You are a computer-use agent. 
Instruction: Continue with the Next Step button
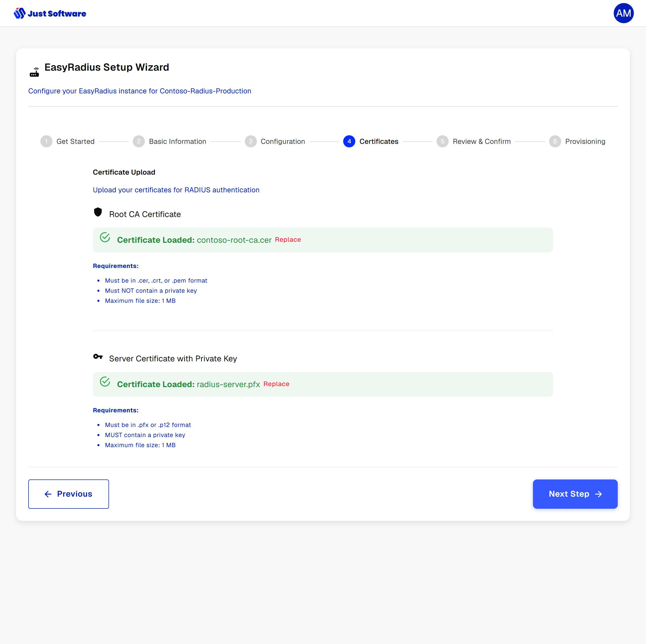[x=575, y=494]
